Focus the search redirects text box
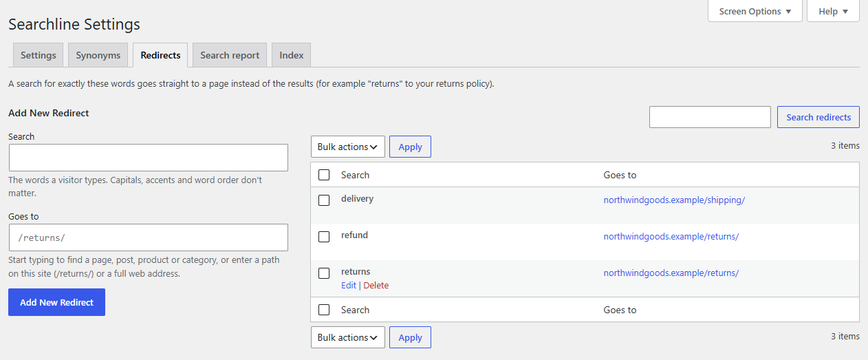Image resolution: width=868 pixels, height=360 pixels. (x=710, y=117)
